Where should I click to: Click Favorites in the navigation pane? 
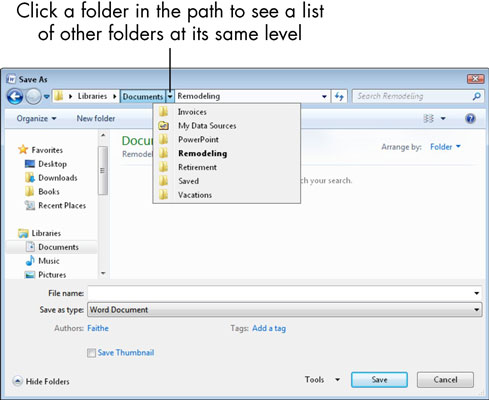pyautogui.click(x=47, y=150)
